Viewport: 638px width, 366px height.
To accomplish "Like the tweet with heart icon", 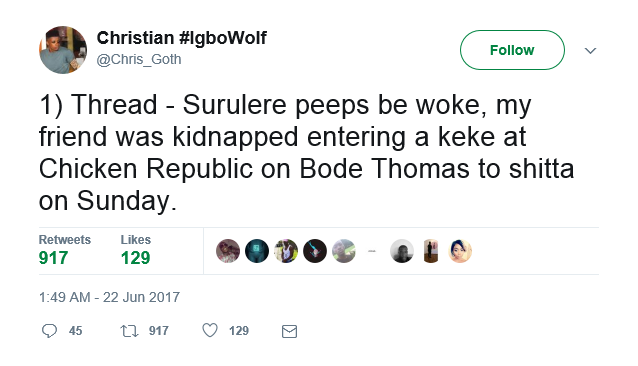I will tap(210, 330).
